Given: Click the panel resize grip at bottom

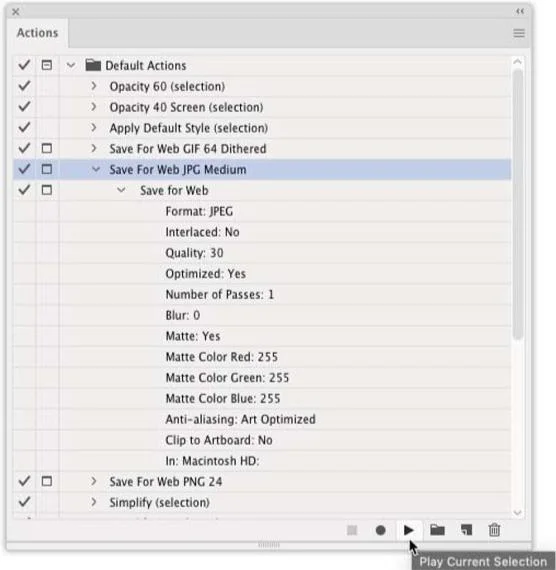Looking at the screenshot, I should coord(269,545).
